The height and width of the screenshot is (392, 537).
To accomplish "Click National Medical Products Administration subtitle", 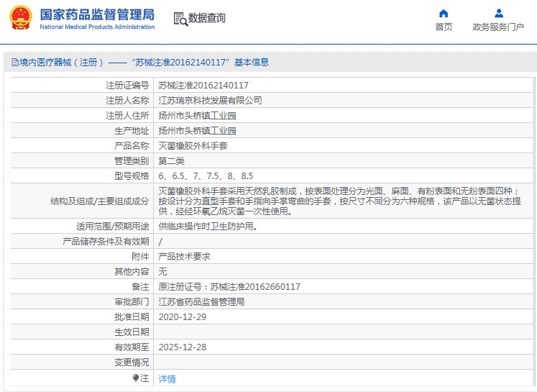I will click(x=97, y=27).
